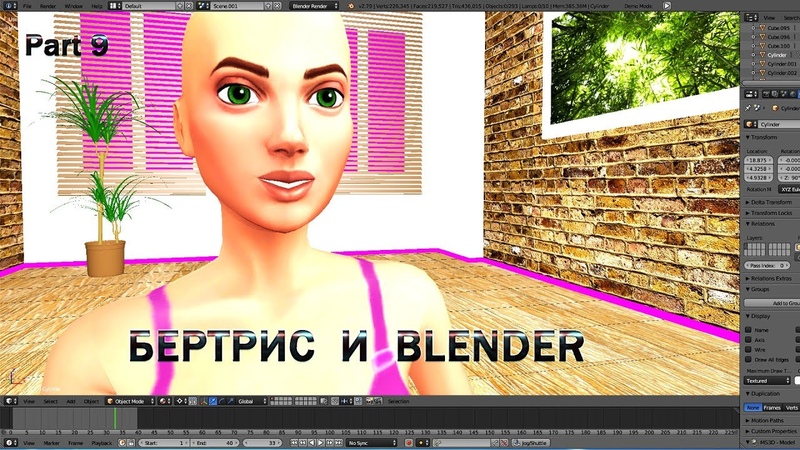Expand the Custom Properties panel
This screenshot has width=800, height=450.
point(770,431)
